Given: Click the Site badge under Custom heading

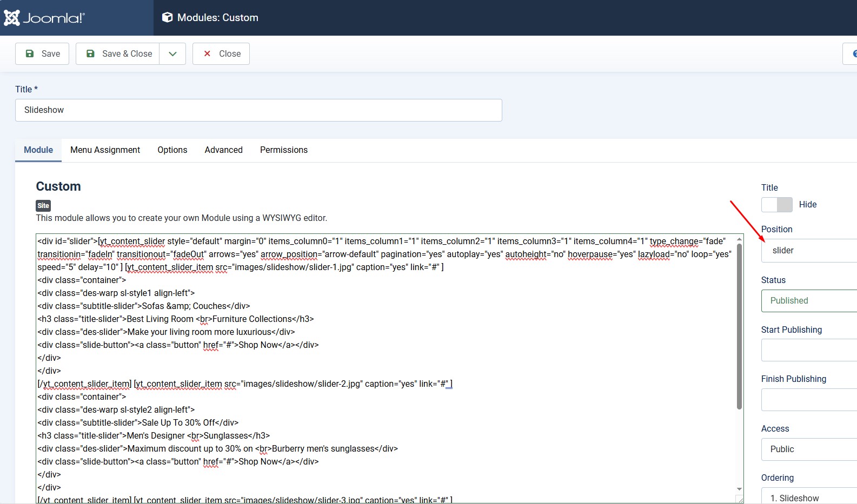Looking at the screenshot, I should (x=43, y=205).
